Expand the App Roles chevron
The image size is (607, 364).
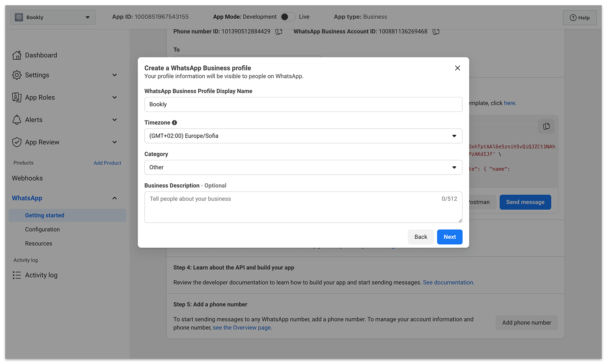[114, 97]
